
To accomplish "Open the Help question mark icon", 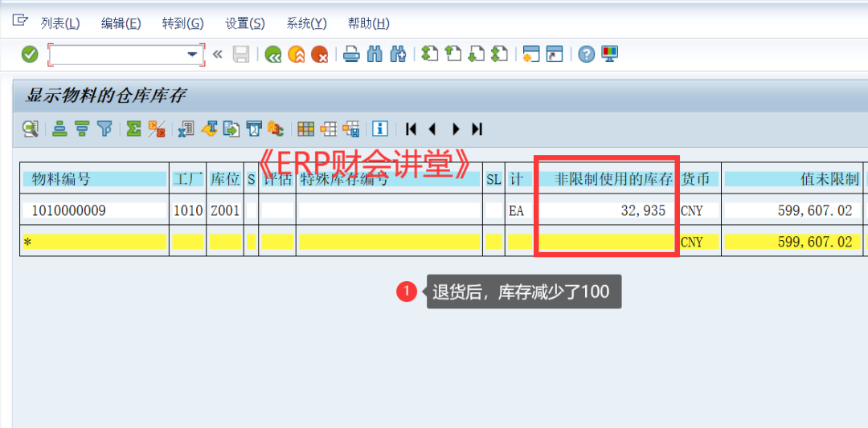I will point(587,55).
